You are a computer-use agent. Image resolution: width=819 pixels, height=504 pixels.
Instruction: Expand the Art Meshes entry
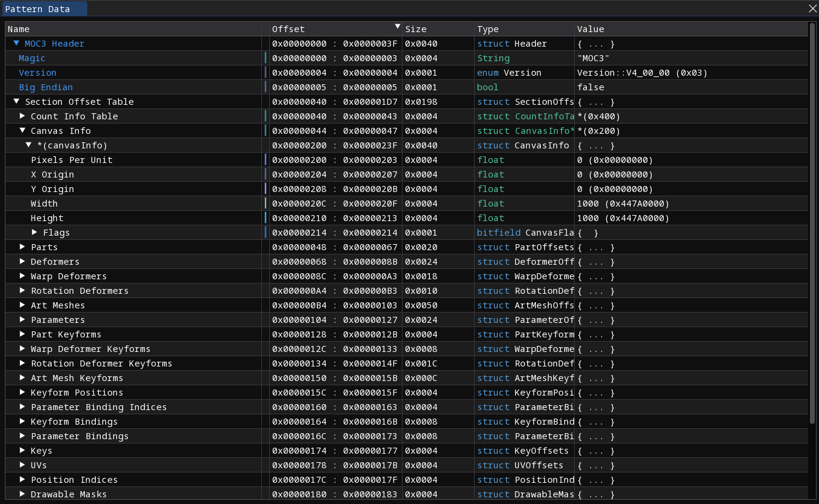pyautogui.click(x=22, y=305)
